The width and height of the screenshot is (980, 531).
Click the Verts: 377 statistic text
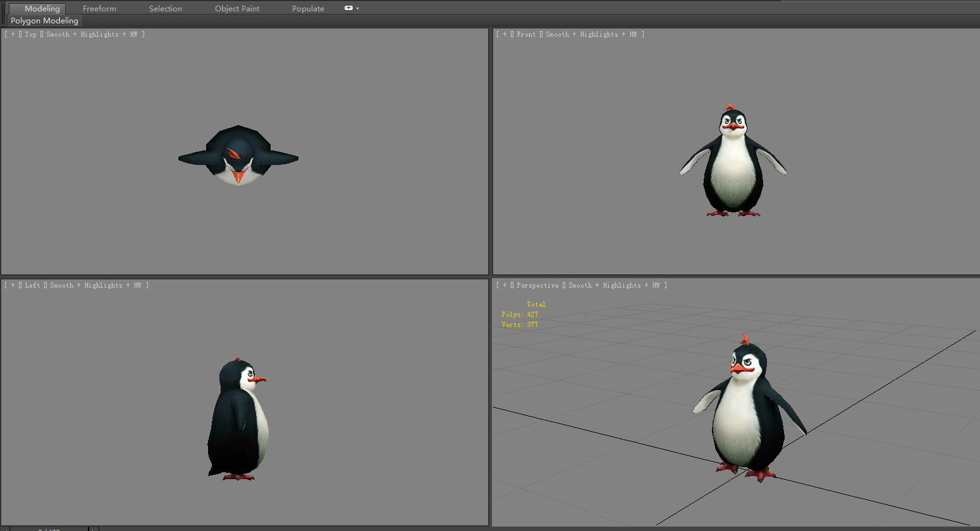(520, 325)
